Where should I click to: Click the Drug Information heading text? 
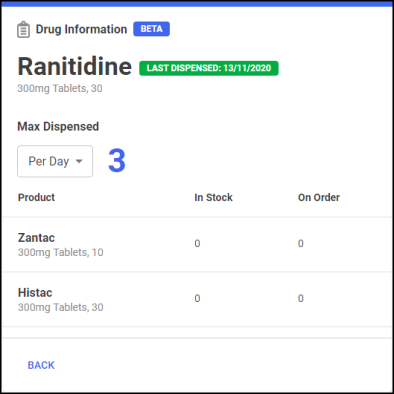click(81, 29)
